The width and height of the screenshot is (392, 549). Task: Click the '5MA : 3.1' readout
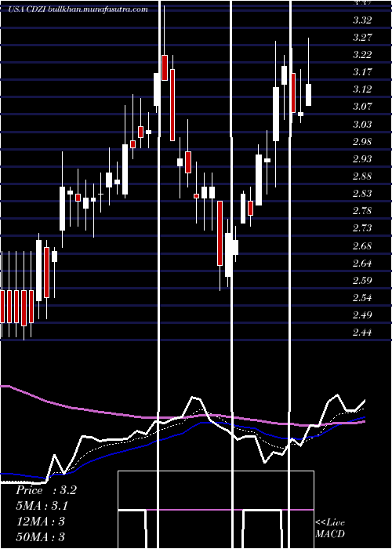pos(42,506)
